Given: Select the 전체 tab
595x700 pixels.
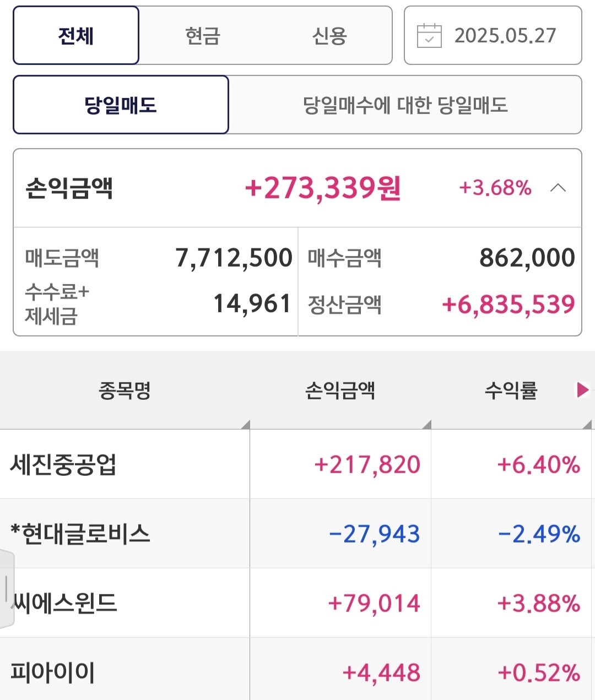Looking at the screenshot, I should pyautogui.click(x=76, y=36).
